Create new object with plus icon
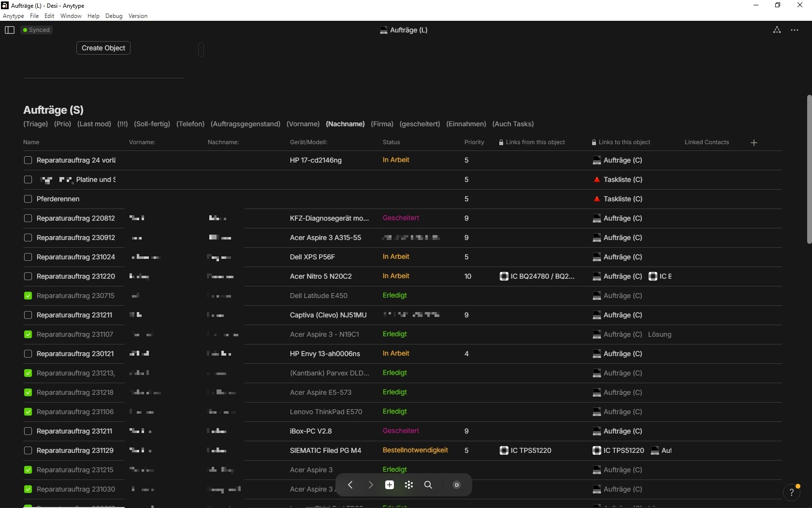 point(390,485)
